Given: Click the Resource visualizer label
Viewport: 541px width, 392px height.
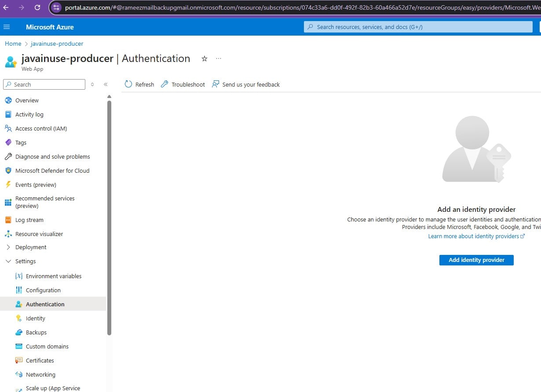Looking at the screenshot, I should (x=39, y=234).
